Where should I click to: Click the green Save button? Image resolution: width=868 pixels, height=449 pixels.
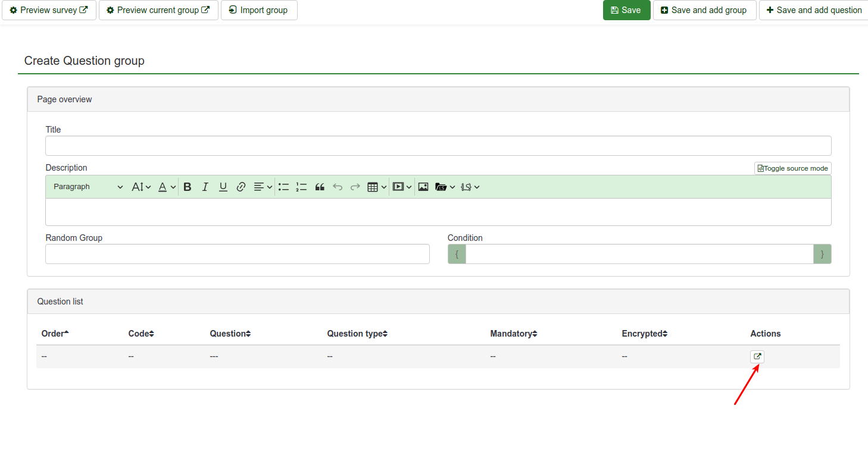626,10
